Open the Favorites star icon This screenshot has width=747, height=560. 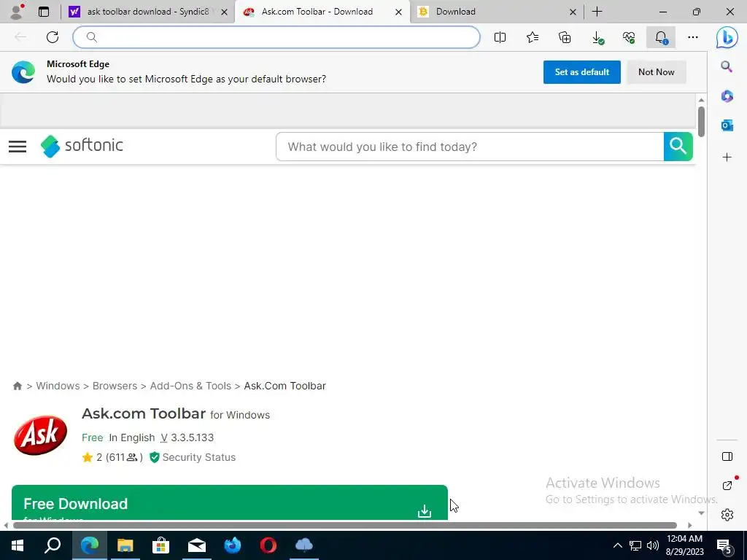pos(532,37)
